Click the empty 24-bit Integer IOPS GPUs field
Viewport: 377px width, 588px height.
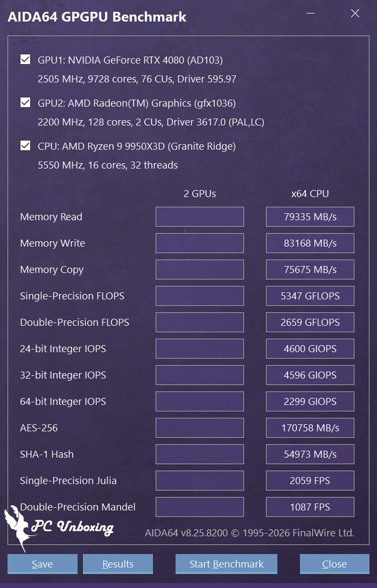click(200, 349)
